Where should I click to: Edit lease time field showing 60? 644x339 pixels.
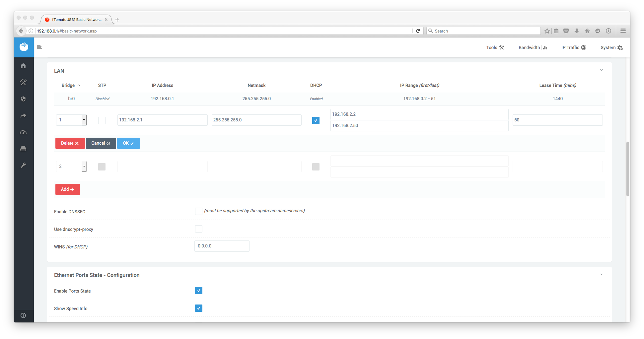[557, 120]
